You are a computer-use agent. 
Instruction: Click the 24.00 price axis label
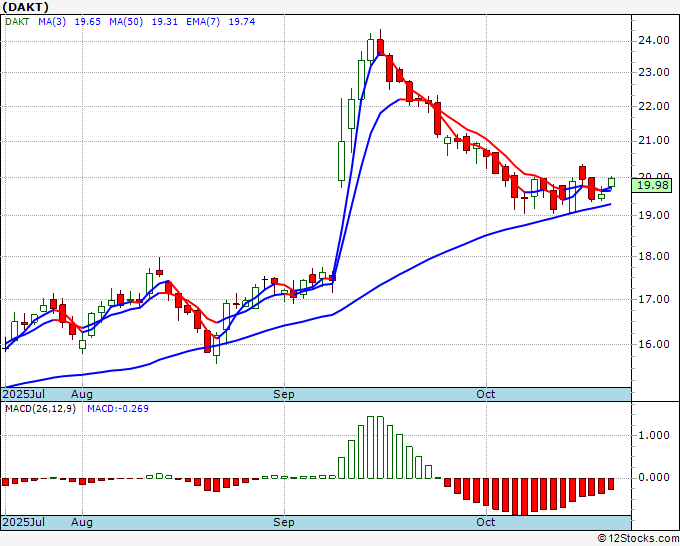(x=652, y=40)
